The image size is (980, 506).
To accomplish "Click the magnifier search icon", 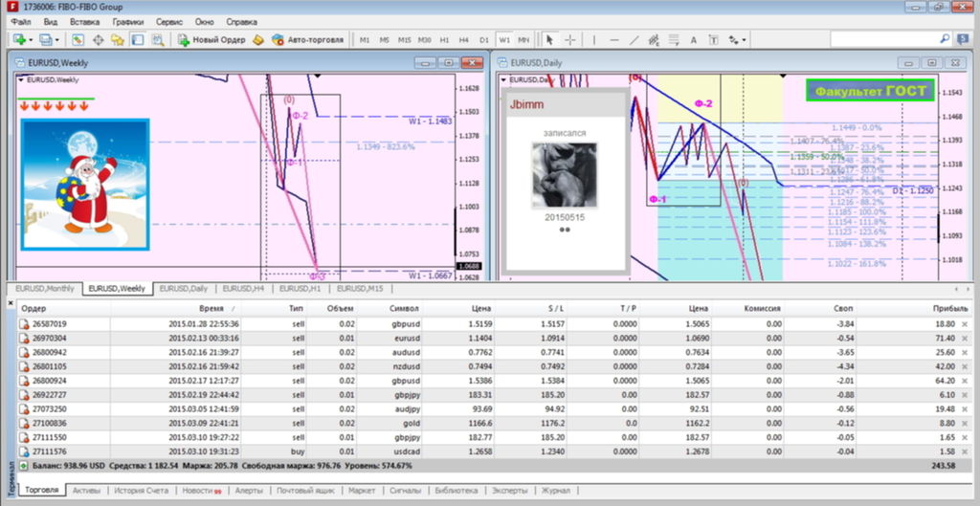I will click(x=945, y=38).
